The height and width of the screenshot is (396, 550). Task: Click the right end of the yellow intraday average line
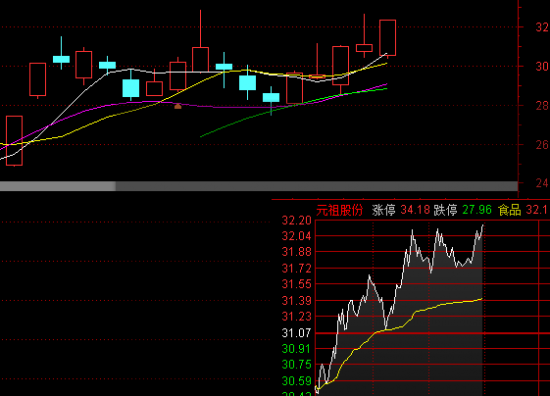point(482,299)
